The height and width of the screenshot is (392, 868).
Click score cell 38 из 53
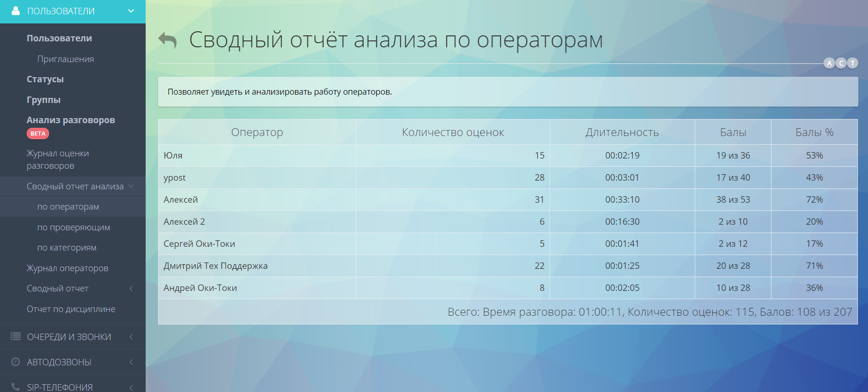(x=733, y=199)
